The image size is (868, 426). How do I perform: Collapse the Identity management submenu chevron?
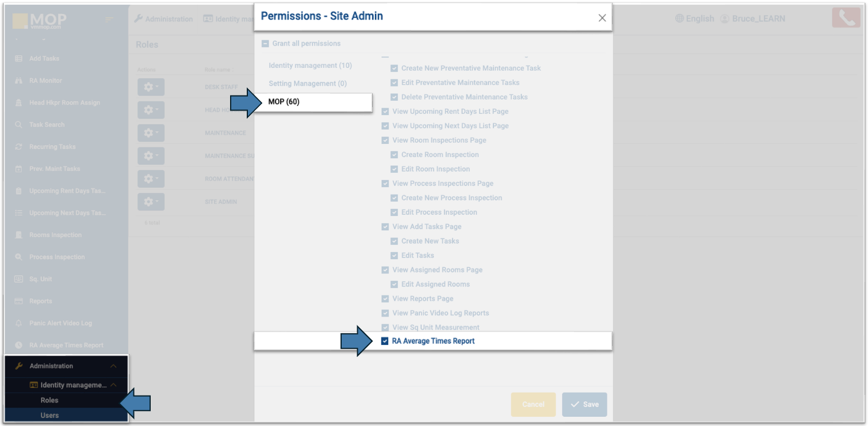tap(113, 385)
